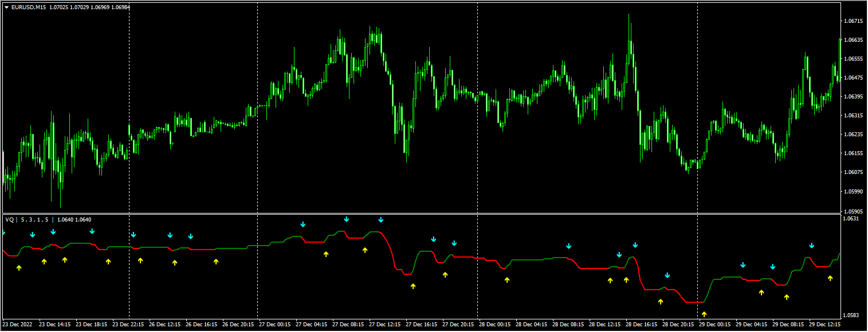Click the rightmost cyan down arrow signal

pyautogui.click(x=812, y=246)
